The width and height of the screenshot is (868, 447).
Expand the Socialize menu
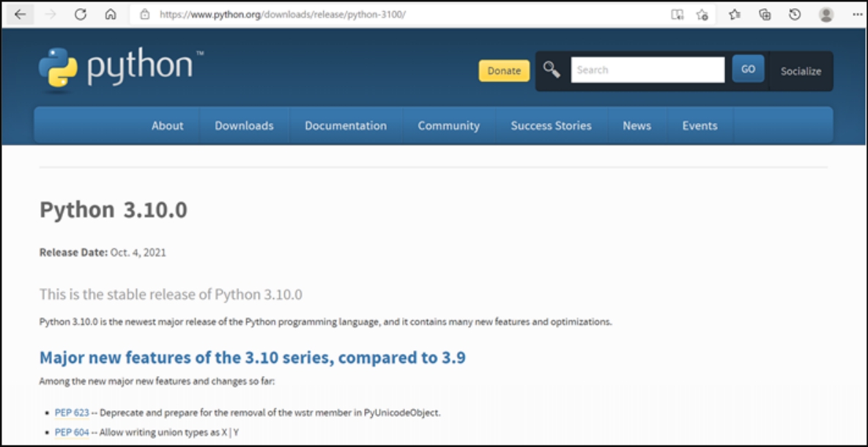point(801,71)
